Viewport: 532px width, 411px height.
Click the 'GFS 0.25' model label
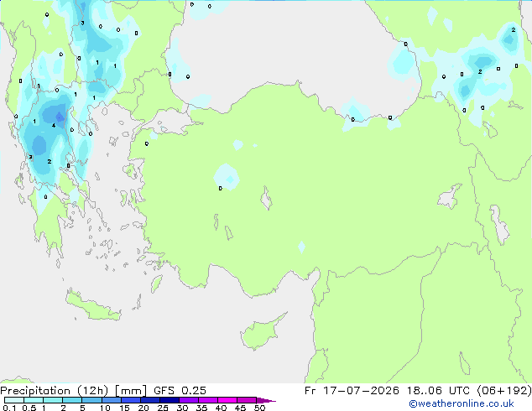[180, 391]
